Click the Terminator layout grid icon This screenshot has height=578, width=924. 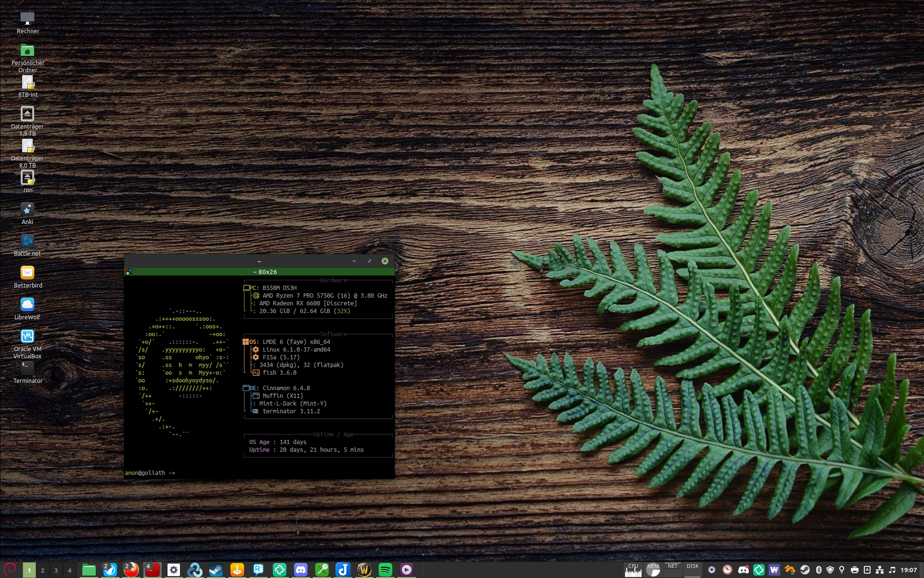tap(129, 272)
